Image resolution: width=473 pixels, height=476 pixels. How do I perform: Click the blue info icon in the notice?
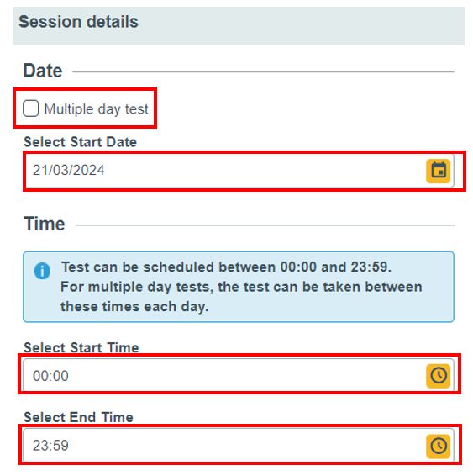[x=42, y=271]
